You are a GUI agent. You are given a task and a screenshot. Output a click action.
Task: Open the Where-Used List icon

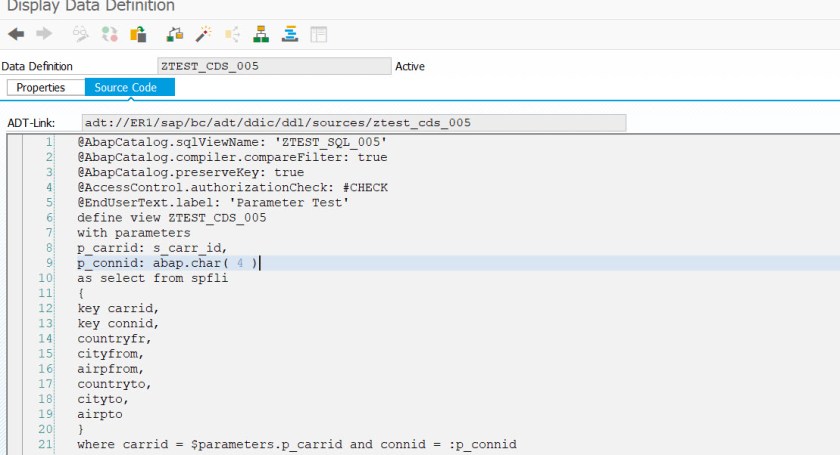point(232,34)
